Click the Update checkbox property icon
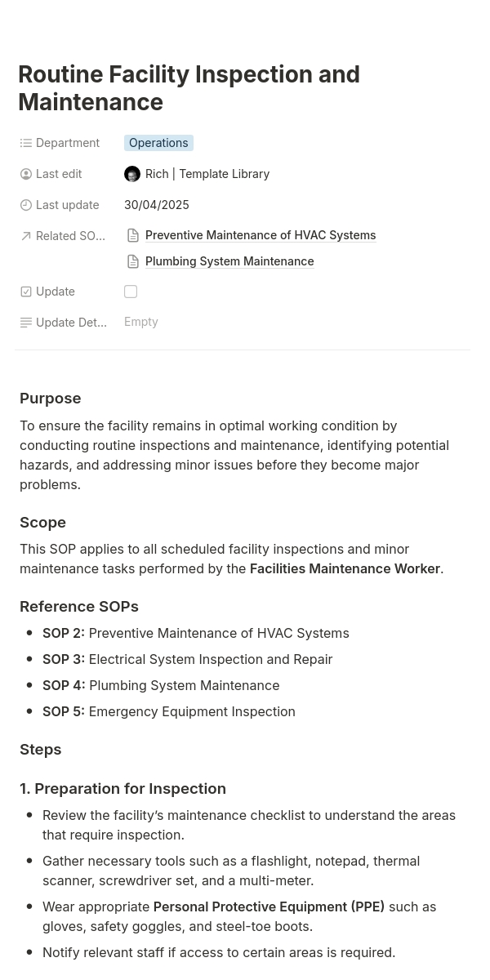490x980 pixels. (26, 292)
